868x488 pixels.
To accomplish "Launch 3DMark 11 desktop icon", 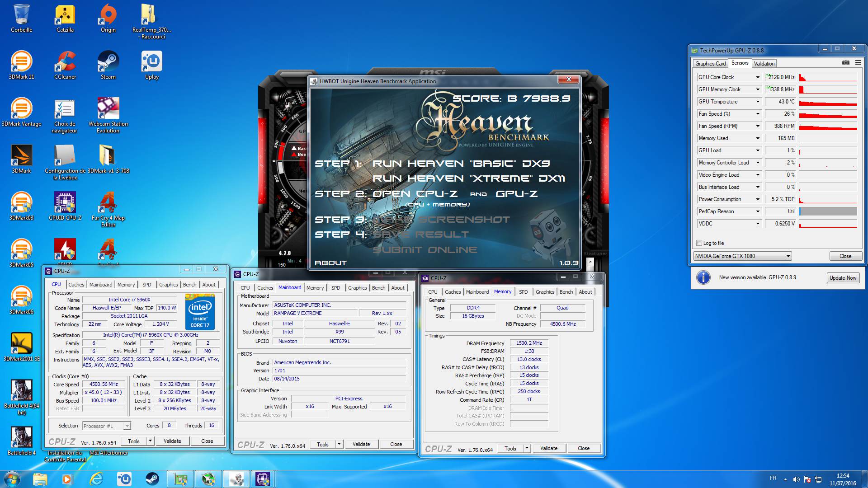I will pyautogui.click(x=21, y=66).
